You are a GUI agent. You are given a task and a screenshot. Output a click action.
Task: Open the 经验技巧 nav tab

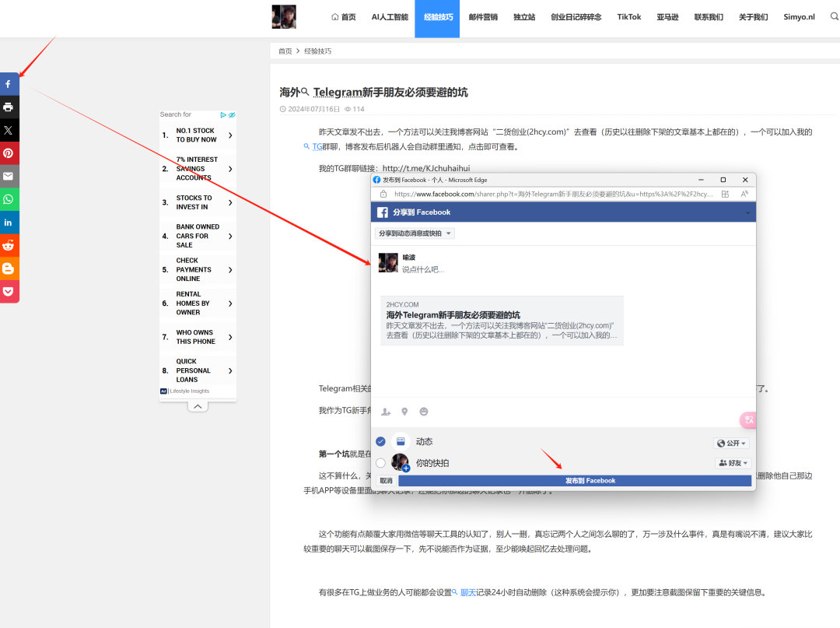[438, 18]
